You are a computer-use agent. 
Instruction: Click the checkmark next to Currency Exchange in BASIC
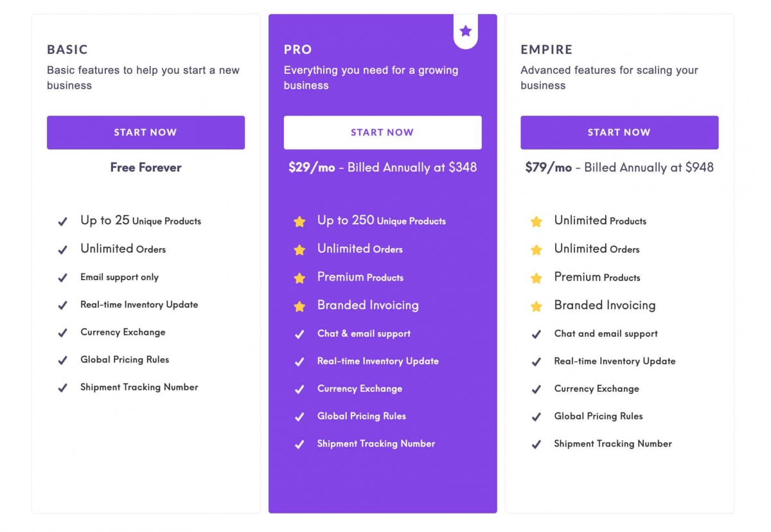tap(62, 333)
